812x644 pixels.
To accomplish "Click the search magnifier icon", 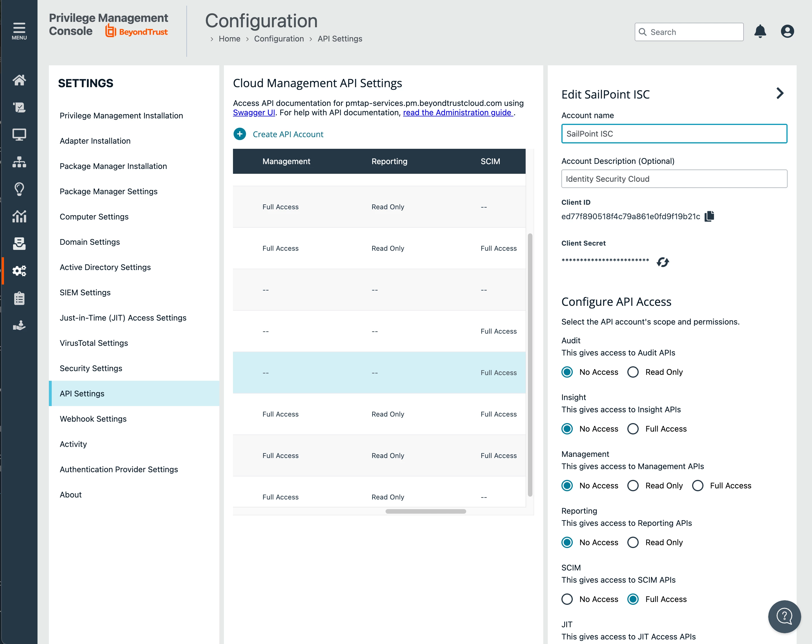I will click(643, 32).
